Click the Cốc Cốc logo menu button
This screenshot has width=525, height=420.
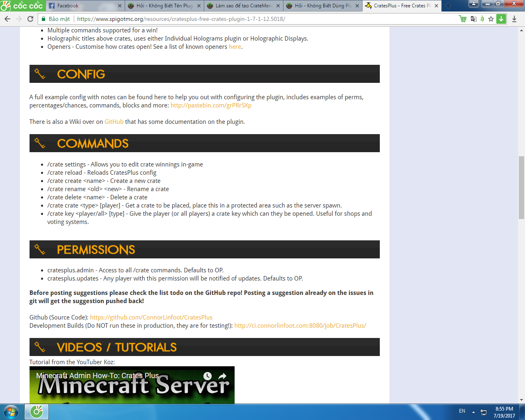[22, 6]
